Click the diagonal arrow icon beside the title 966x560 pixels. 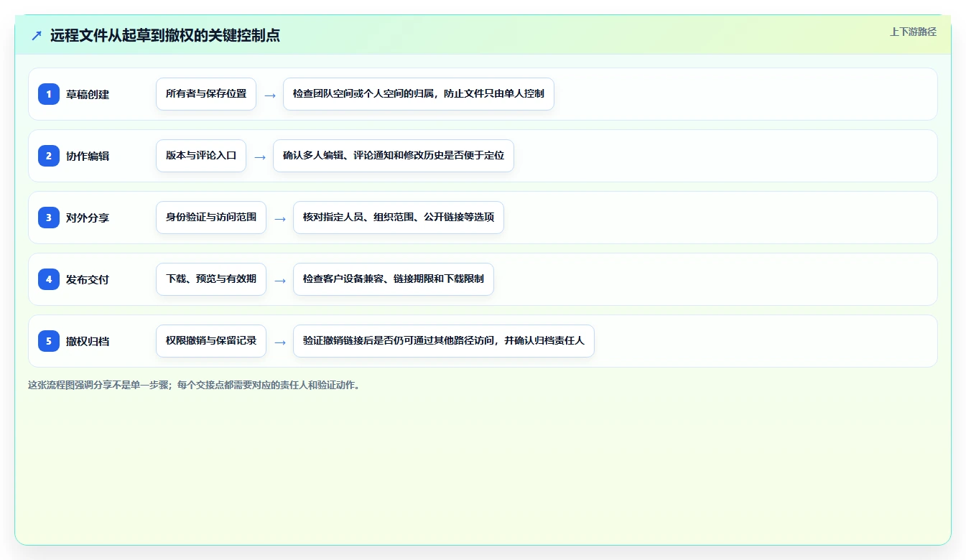(x=37, y=35)
